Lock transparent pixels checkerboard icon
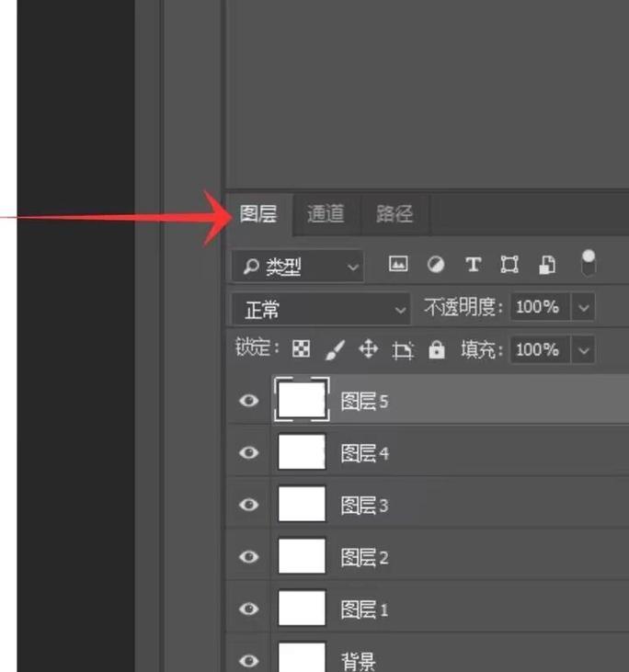This screenshot has width=629, height=672. (x=301, y=348)
